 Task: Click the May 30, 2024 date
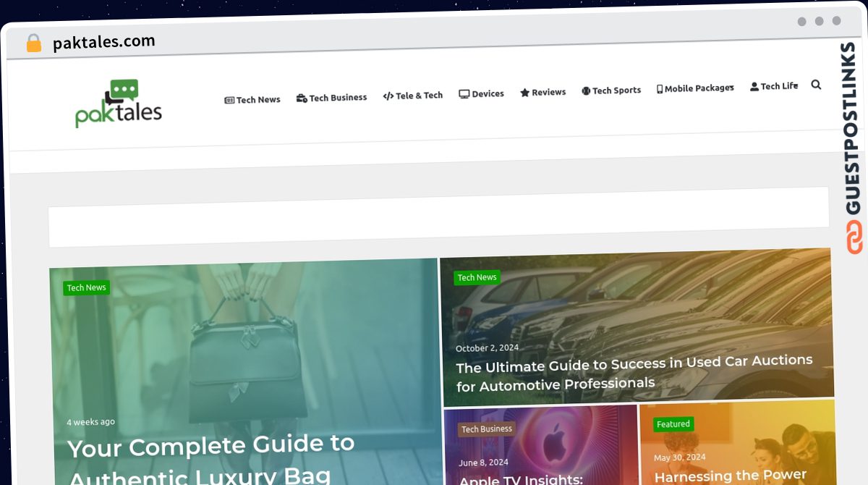click(680, 457)
